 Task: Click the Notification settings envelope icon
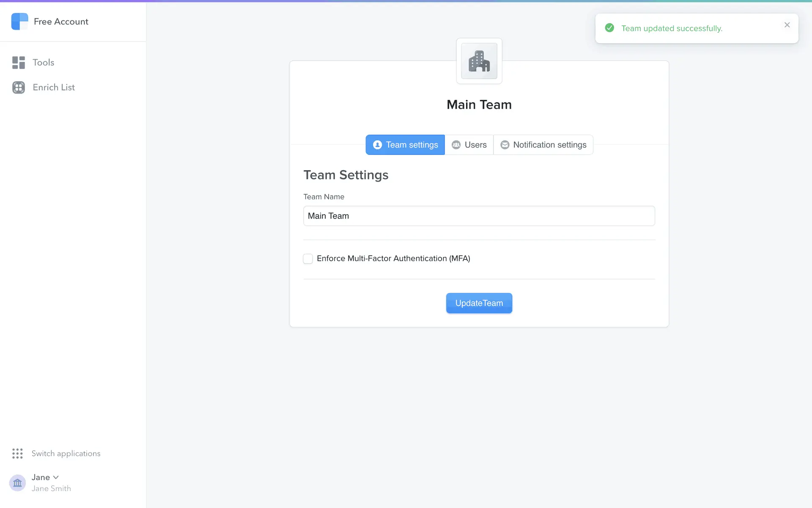point(505,145)
